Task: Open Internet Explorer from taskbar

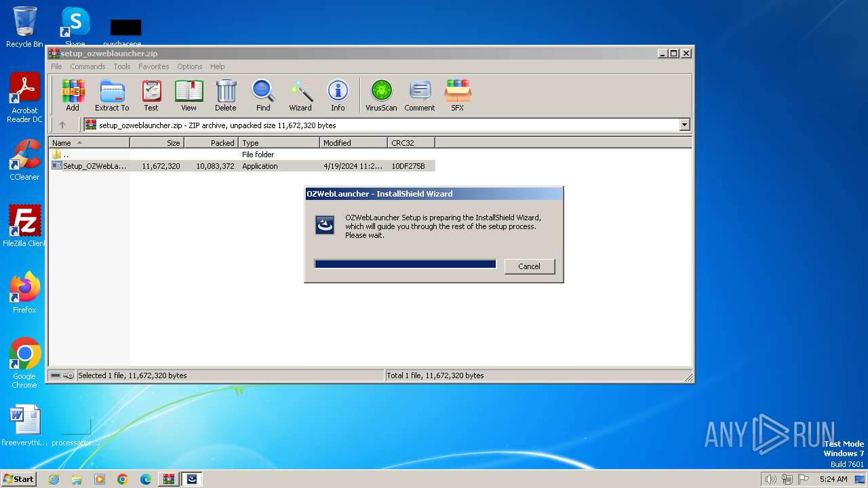Action: tap(54, 479)
